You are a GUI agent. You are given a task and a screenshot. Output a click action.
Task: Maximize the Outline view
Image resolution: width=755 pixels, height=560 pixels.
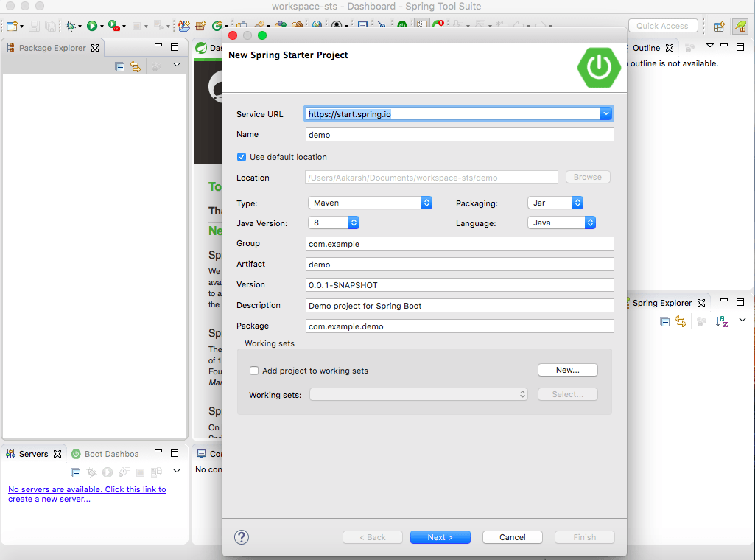[x=740, y=46]
